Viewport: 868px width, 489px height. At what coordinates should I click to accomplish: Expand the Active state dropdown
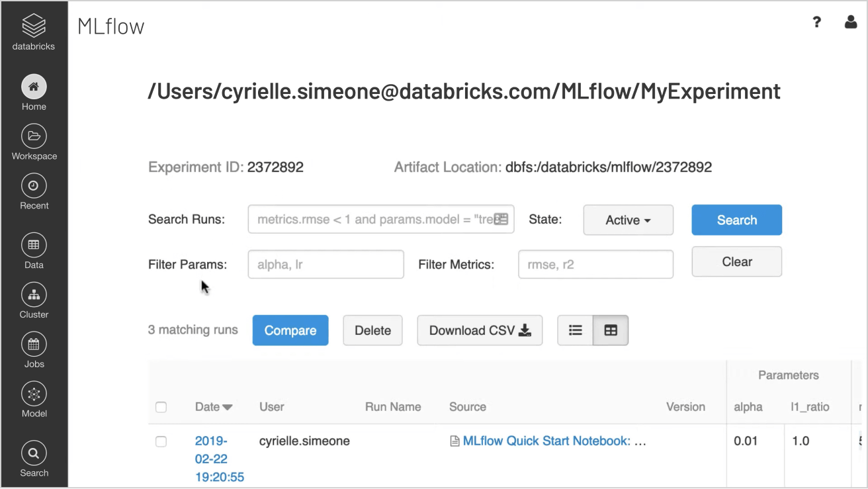tap(628, 220)
